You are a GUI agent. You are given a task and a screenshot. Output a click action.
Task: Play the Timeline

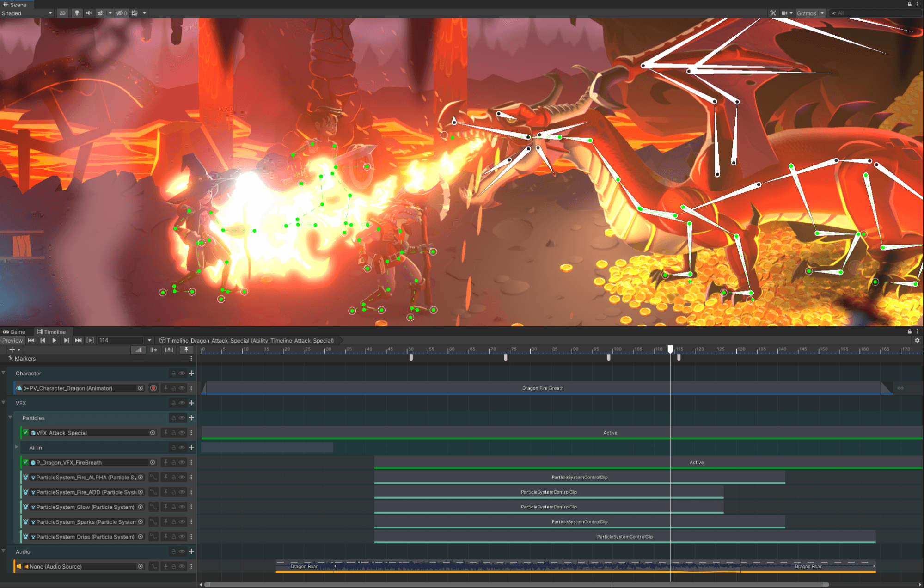[55, 340]
